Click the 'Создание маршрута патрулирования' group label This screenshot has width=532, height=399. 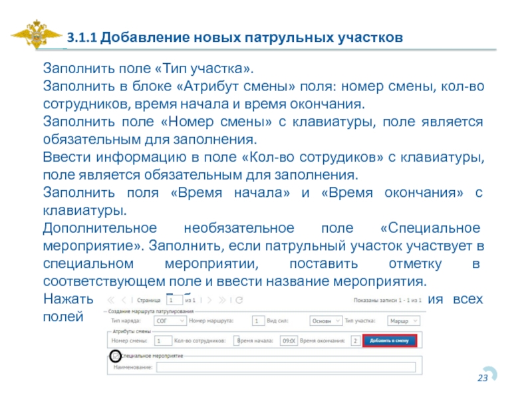[x=151, y=311]
